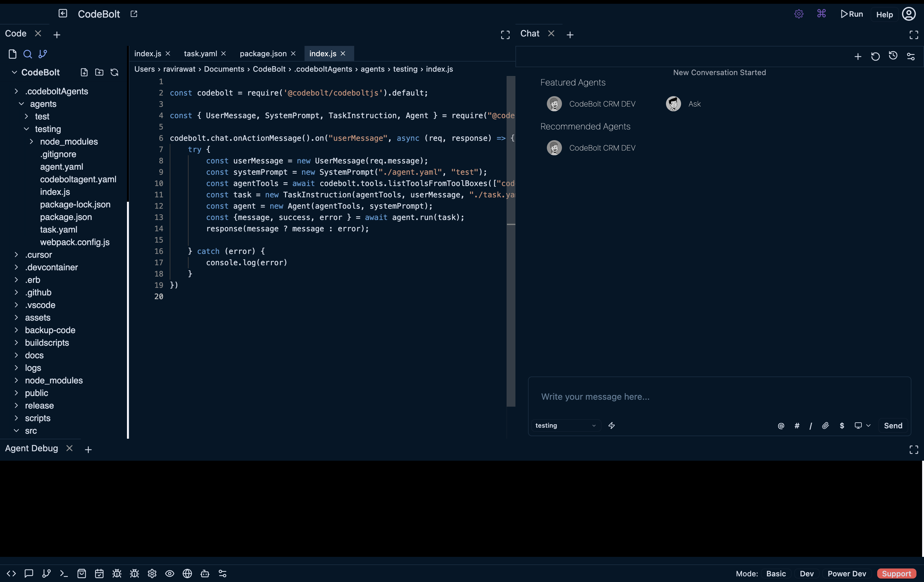This screenshot has width=924, height=582.
Task: Open the globe browser icon in status bar
Action: 187,574
